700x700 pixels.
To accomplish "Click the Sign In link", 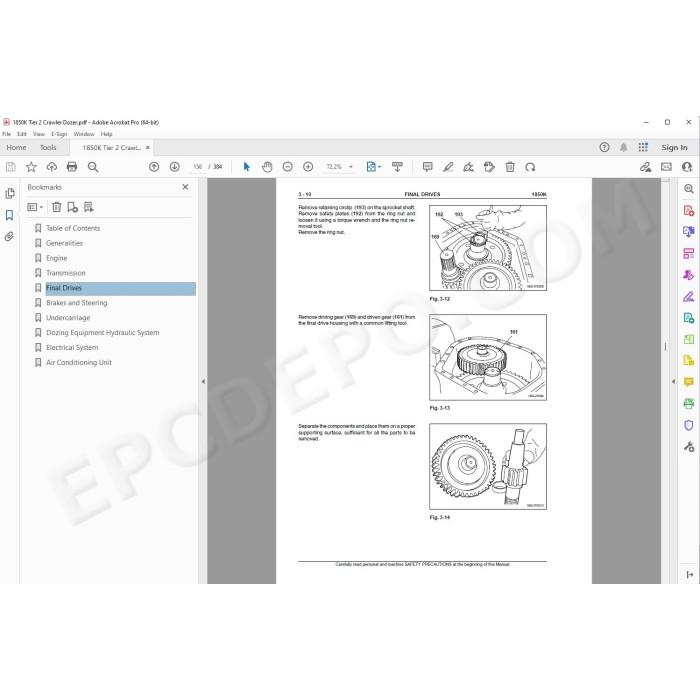I will point(674,147).
